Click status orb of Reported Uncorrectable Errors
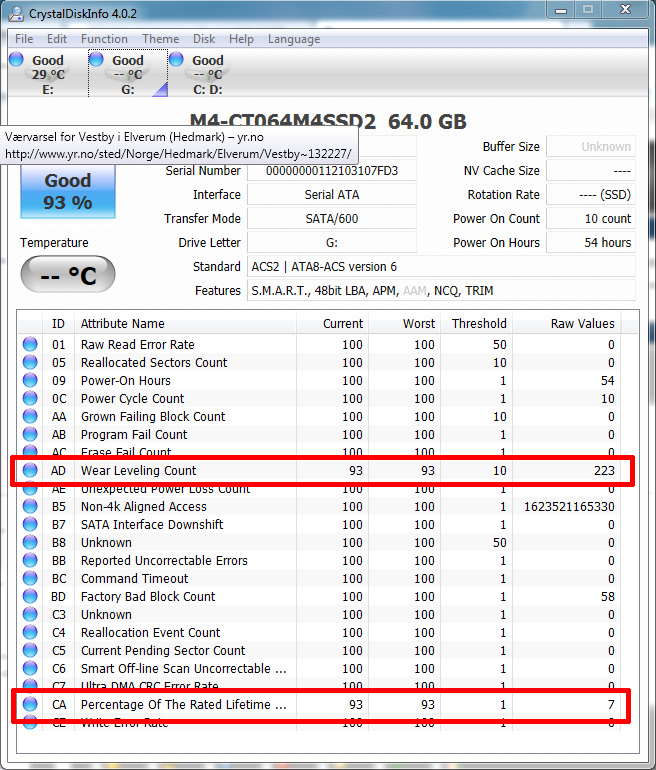 30,560
